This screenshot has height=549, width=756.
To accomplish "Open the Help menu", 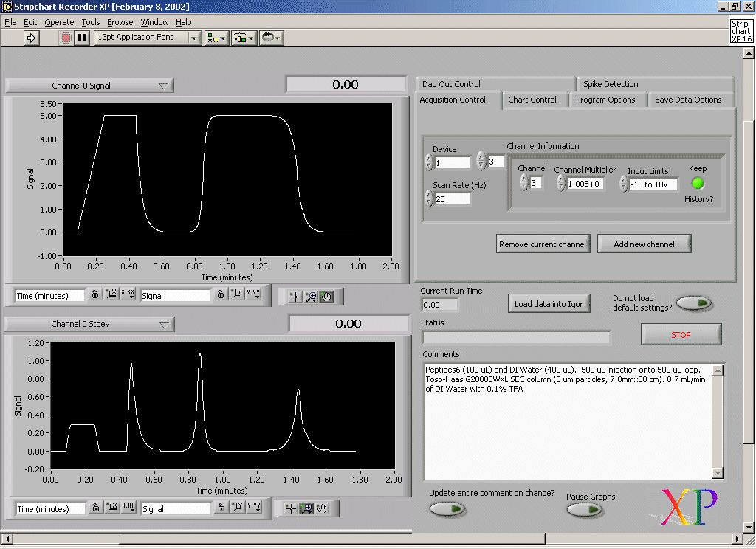I will (183, 22).
